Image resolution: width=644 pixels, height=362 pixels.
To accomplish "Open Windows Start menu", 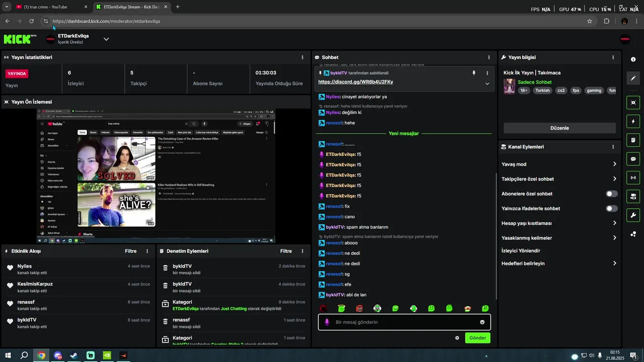I will (x=8, y=355).
